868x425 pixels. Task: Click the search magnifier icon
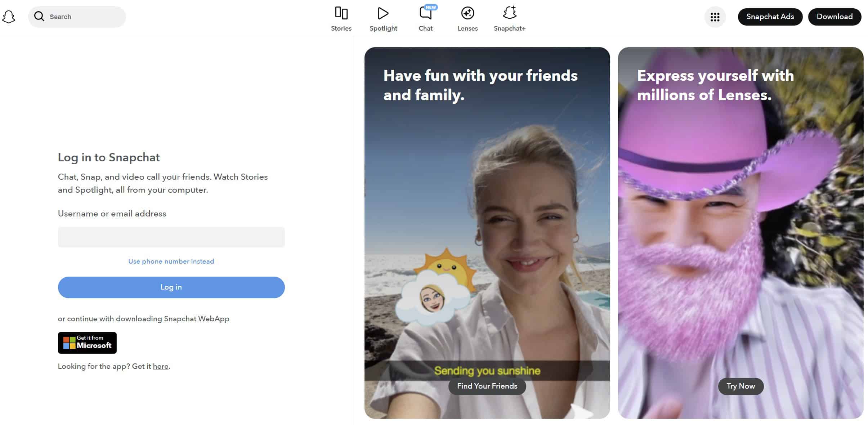(x=39, y=17)
